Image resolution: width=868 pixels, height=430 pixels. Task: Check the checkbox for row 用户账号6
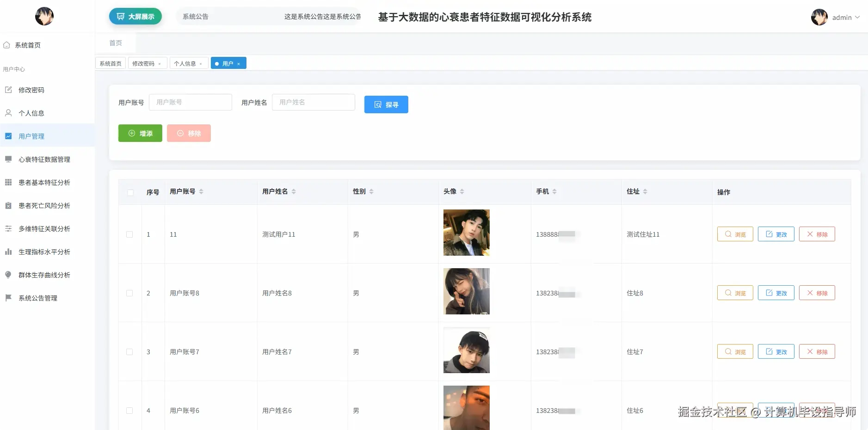pos(129,411)
